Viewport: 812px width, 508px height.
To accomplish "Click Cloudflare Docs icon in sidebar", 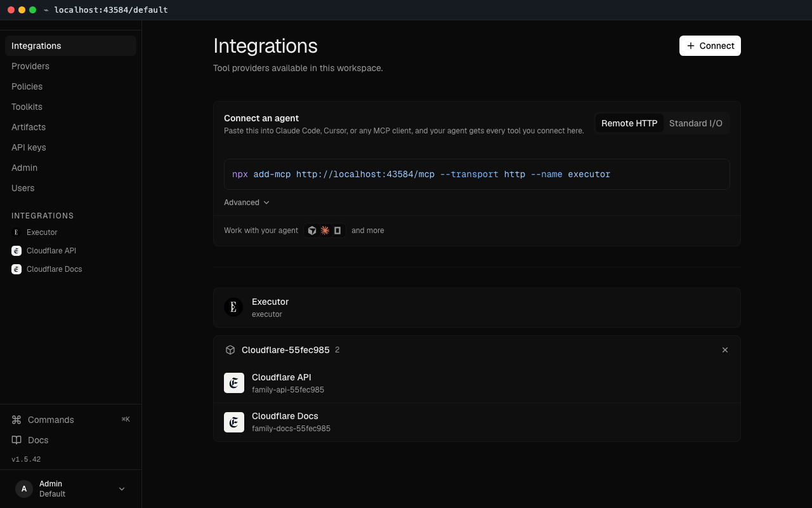I will pyautogui.click(x=16, y=269).
